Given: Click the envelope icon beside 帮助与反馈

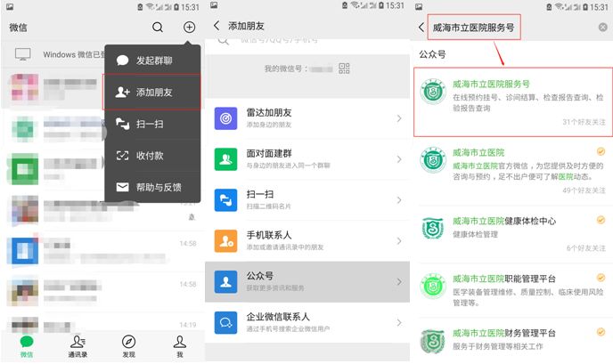Looking at the screenshot, I should (x=122, y=187).
